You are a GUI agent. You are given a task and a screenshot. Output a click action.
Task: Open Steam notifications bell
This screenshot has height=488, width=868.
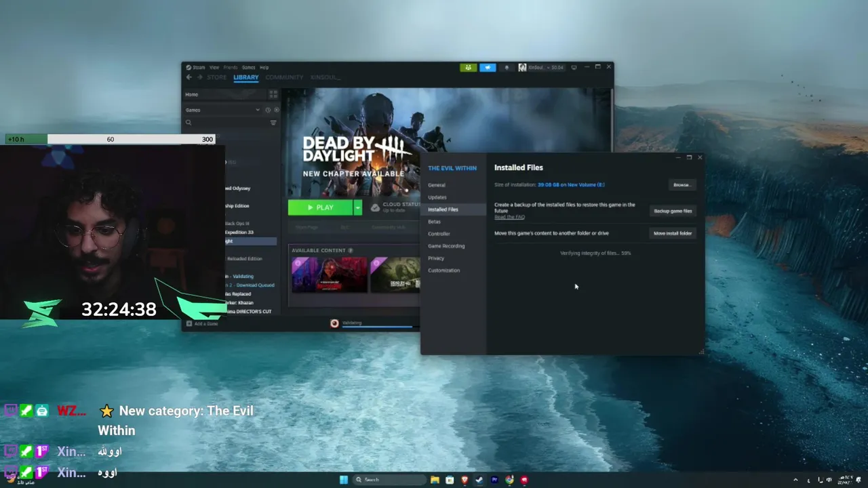pos(507,67)
